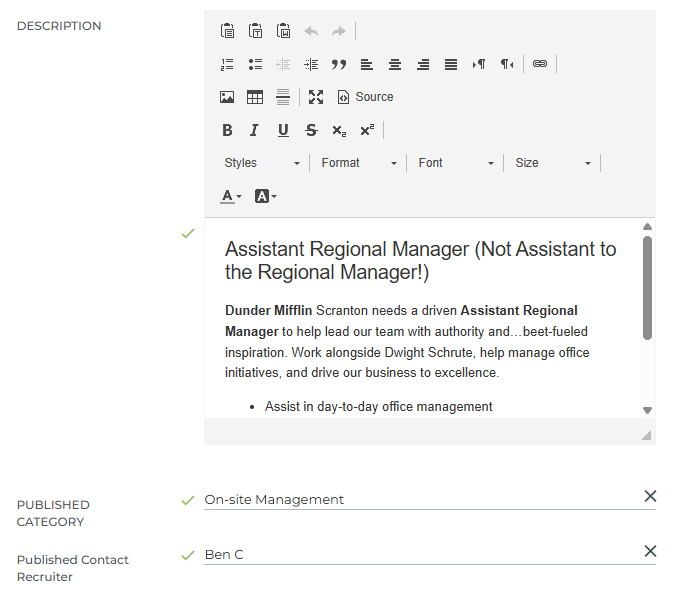Image resolution: width=674 pixels, height=600 pixels.
Task: Click the block quote icon
Action: pyautogui.click(x=339, y=64)
